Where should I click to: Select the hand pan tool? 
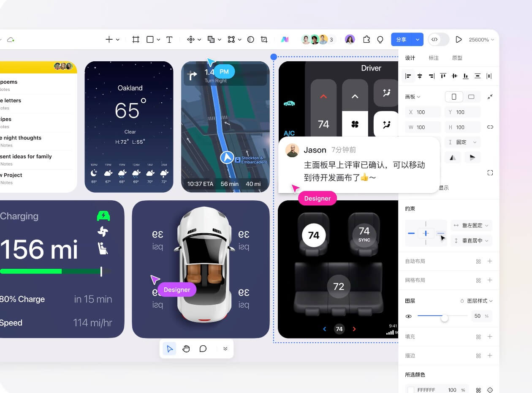[186, 349]
